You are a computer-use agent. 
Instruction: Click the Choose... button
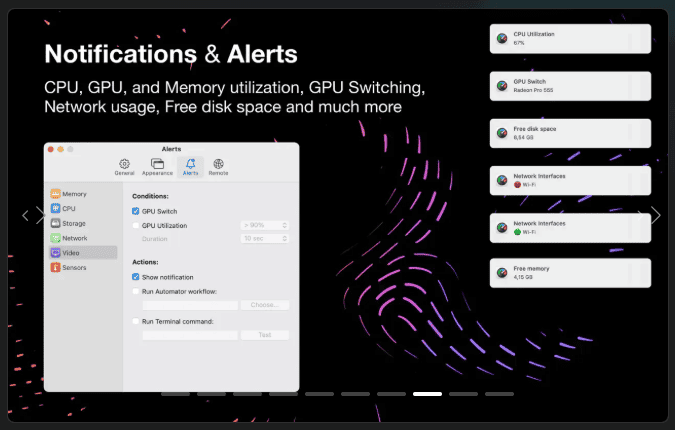[x=264, y=305]
